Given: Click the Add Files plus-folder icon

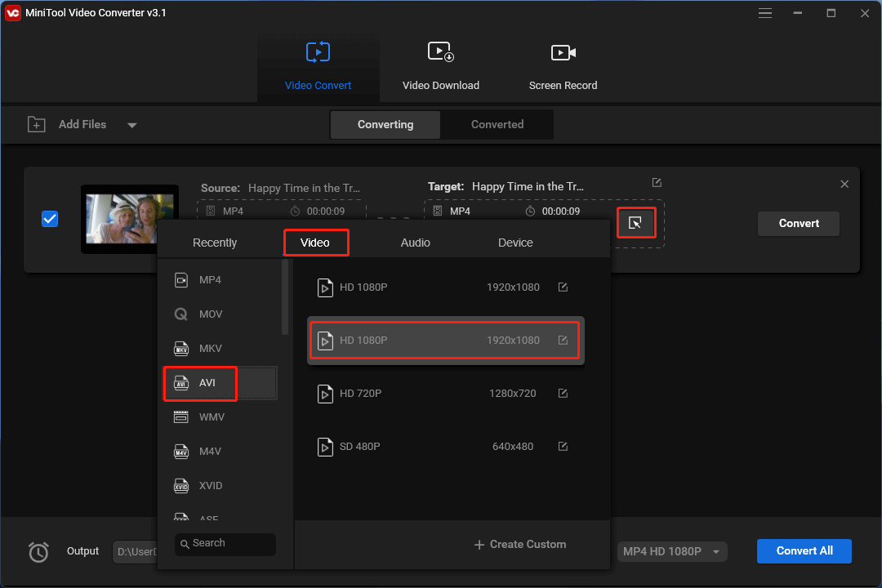Looking at the screenshot, I should (37, 124).
